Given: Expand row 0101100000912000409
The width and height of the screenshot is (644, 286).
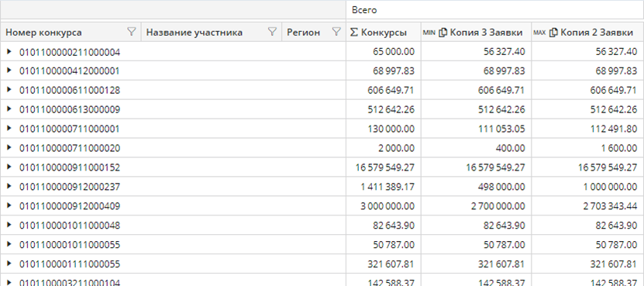Looking at the screenshot, I should 9,205.
